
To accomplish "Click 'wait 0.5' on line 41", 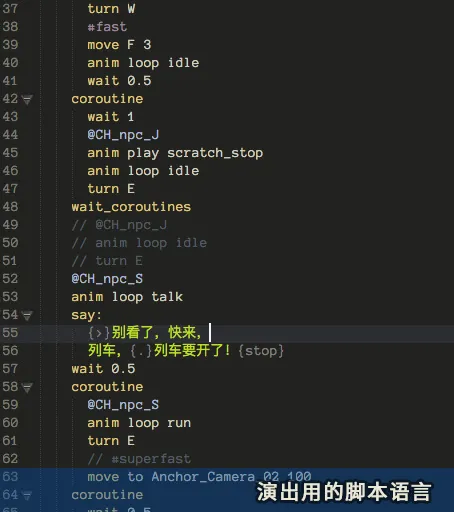I will tap(119, 81).
